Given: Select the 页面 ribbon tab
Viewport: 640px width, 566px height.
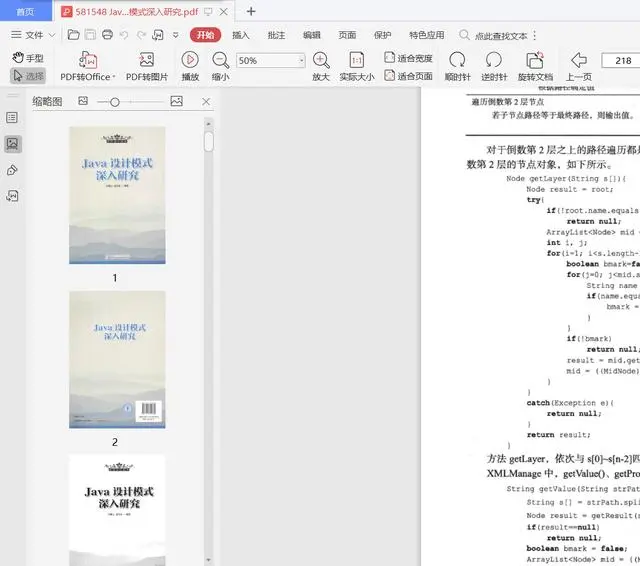Looking at the screenshot, I should [347, 35].
